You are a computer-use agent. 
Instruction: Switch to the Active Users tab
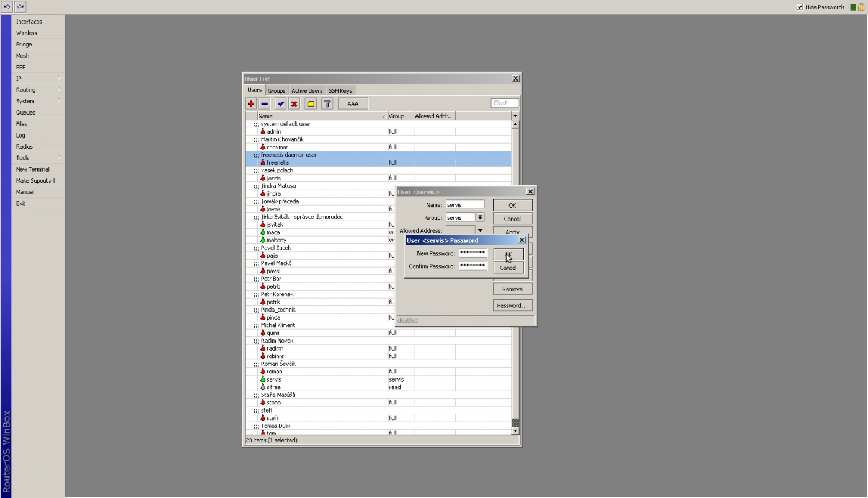[x=307, y=91]
